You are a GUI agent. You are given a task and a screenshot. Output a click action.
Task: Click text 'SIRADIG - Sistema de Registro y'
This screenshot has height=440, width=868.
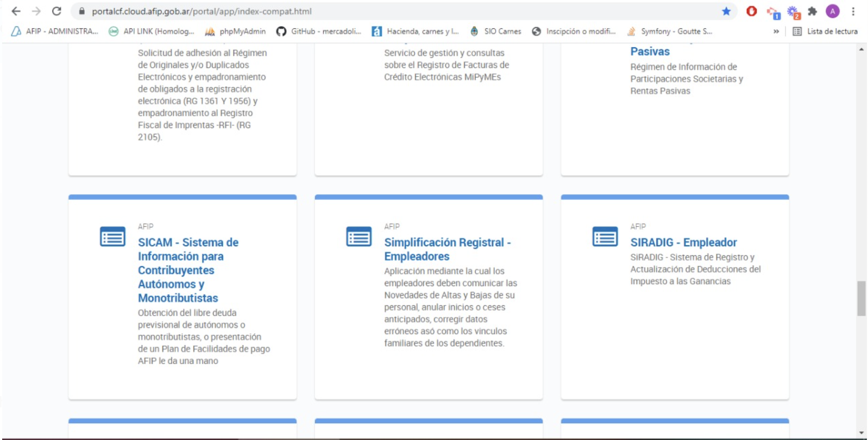pos(692,257)
